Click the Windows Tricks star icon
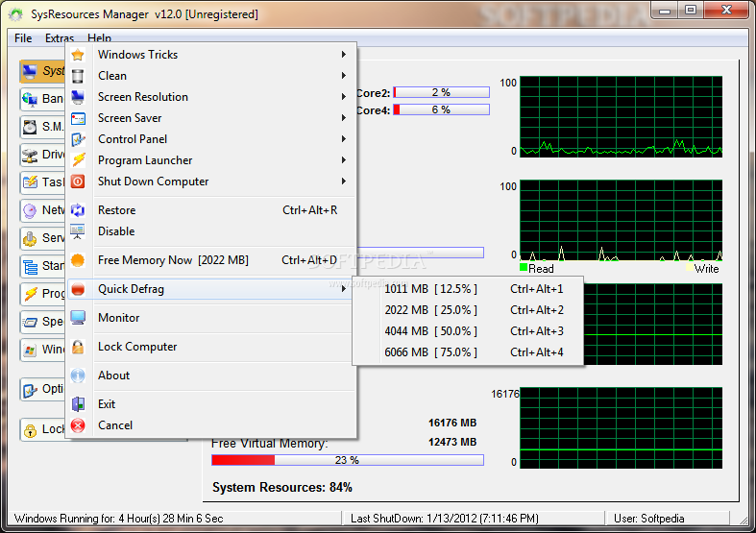This screenshot has height=533, width=756. [78, 55]
